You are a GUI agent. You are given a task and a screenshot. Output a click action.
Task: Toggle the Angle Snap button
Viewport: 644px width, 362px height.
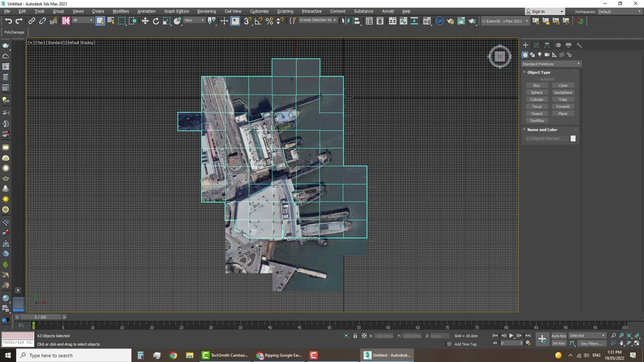[259, 21]
